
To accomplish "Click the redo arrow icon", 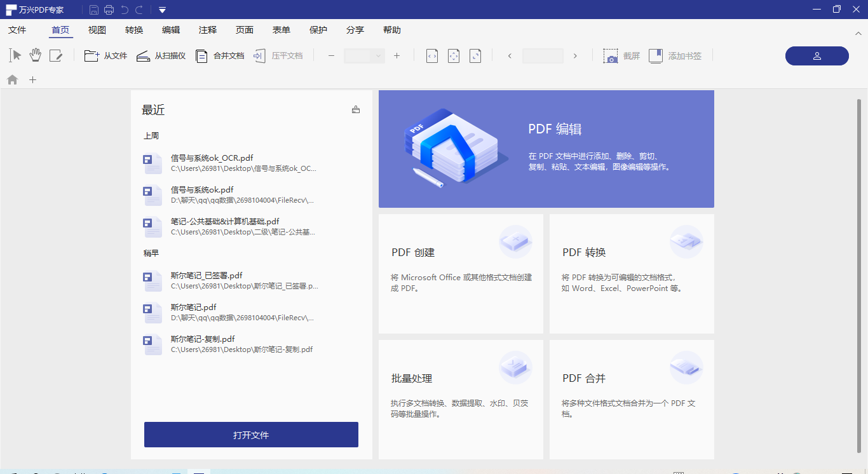I will [139, 10].
